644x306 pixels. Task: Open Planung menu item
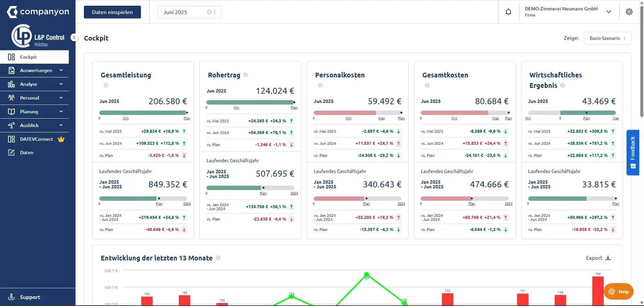pos(34,112)
